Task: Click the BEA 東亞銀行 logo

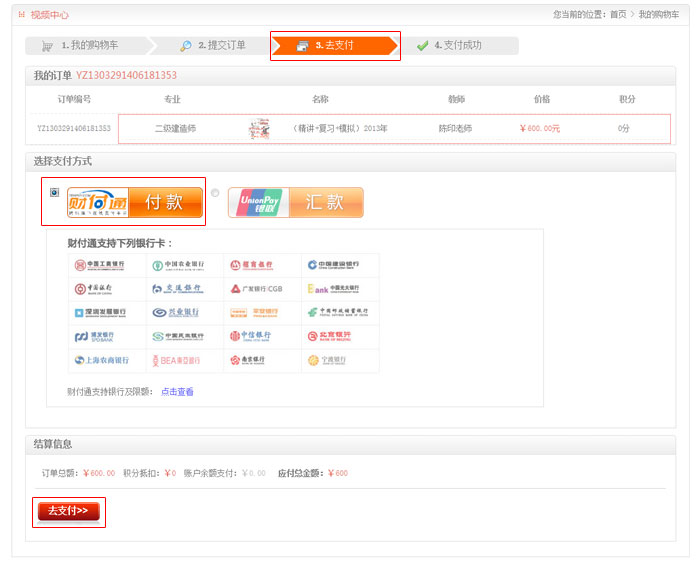Action: [176, 360]
